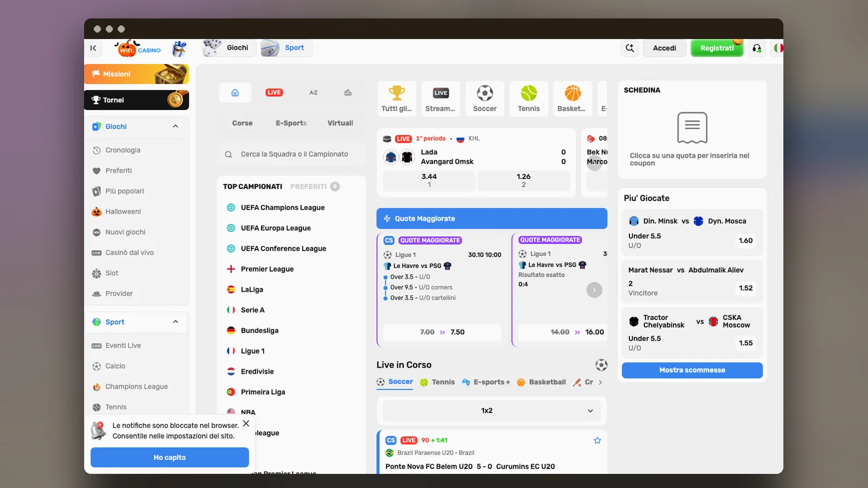868x488 pixels.
Task: Select the E-sports+ live tab
Action: [x=486, y=382]
